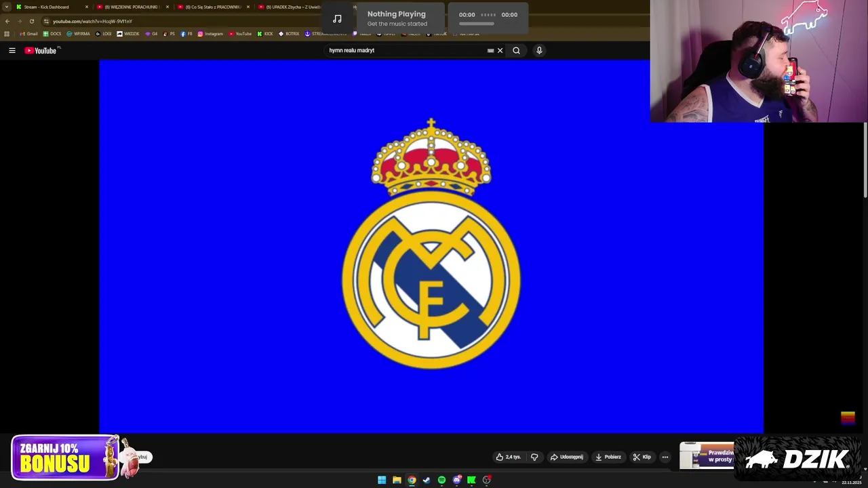Screen dimensions: 868x488
Task: Open Steam from the taskbar
Action: pyautogui.click(x=427, y=480)
